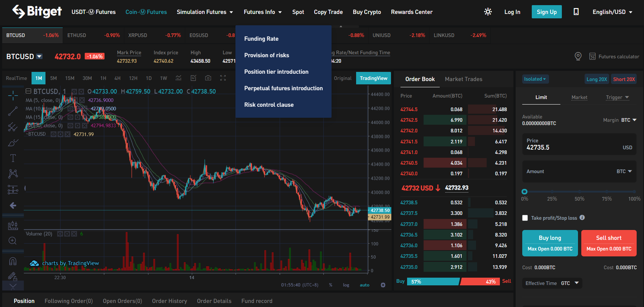Open the chart indicators icon
The image size is (644, 307).
179,78
